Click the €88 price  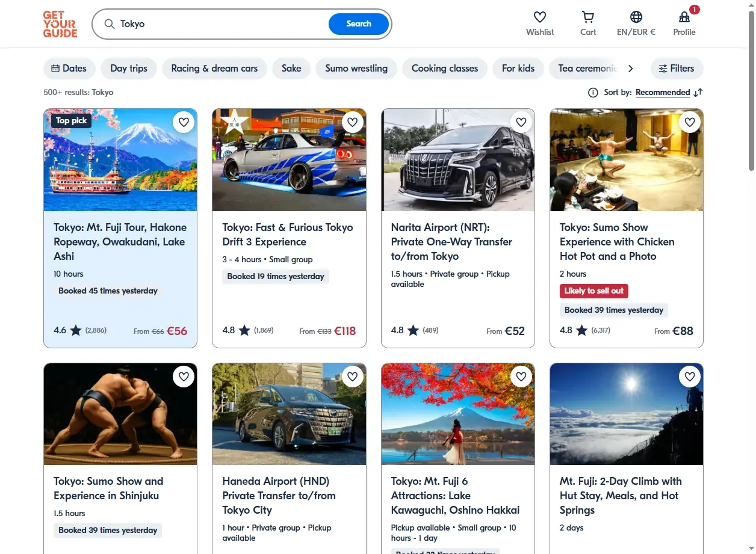683,331
